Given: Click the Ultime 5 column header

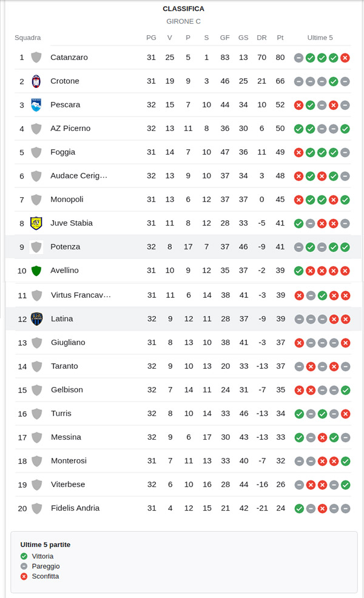Looking at the screenshot, I should click(x=320, y=38).
